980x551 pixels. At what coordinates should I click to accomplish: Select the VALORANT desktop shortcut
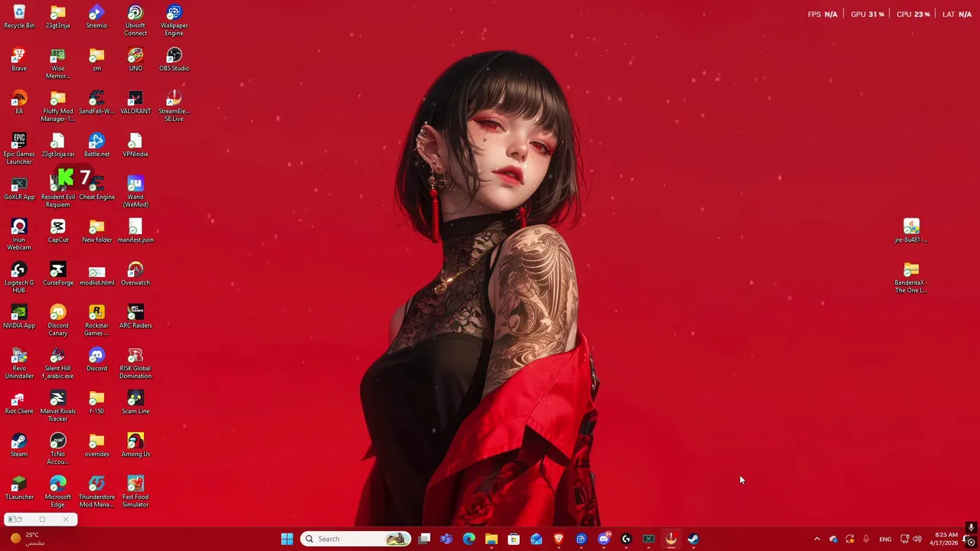point(136,103)
